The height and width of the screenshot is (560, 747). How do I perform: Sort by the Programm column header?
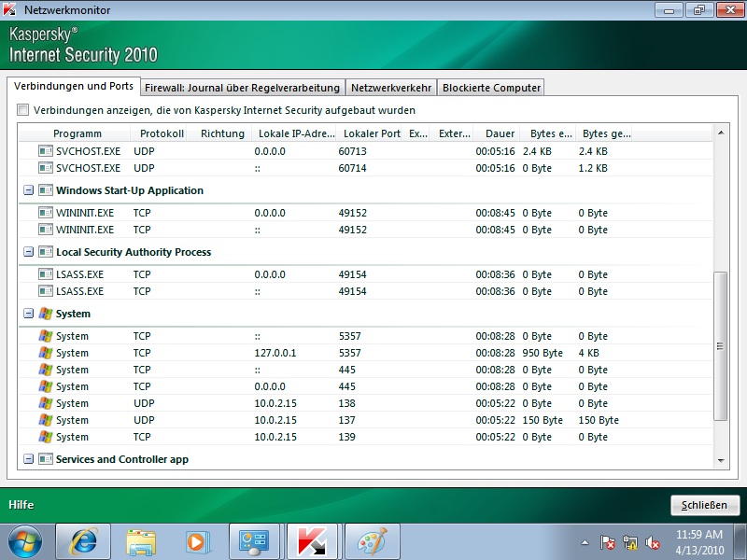[x=77, y=133]
